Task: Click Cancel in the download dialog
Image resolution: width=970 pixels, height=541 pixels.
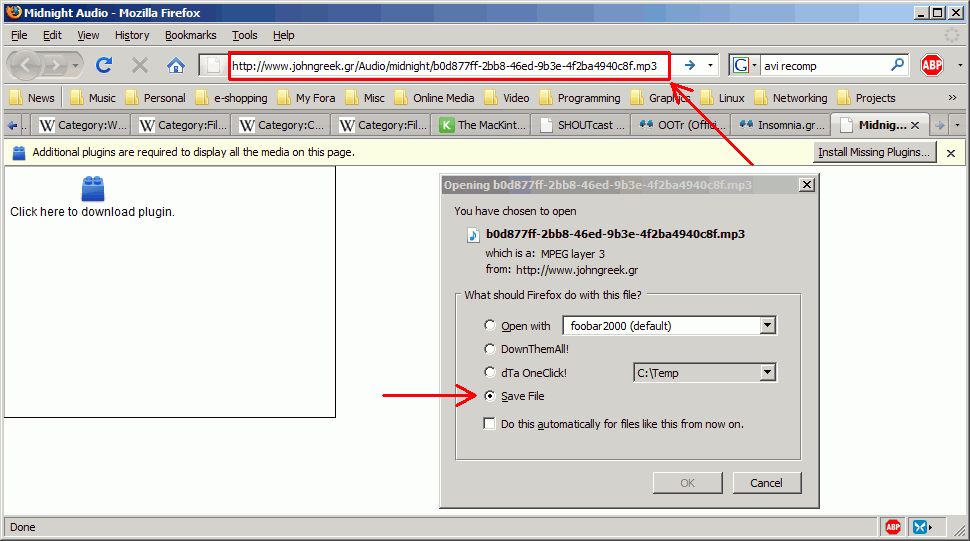Action: (x=766, y=483)
